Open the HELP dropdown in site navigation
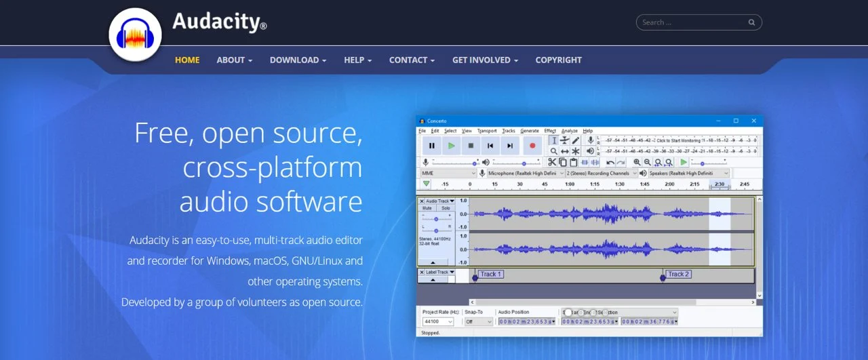This screenshot has width=868, height=360. [x=358, y=60]
